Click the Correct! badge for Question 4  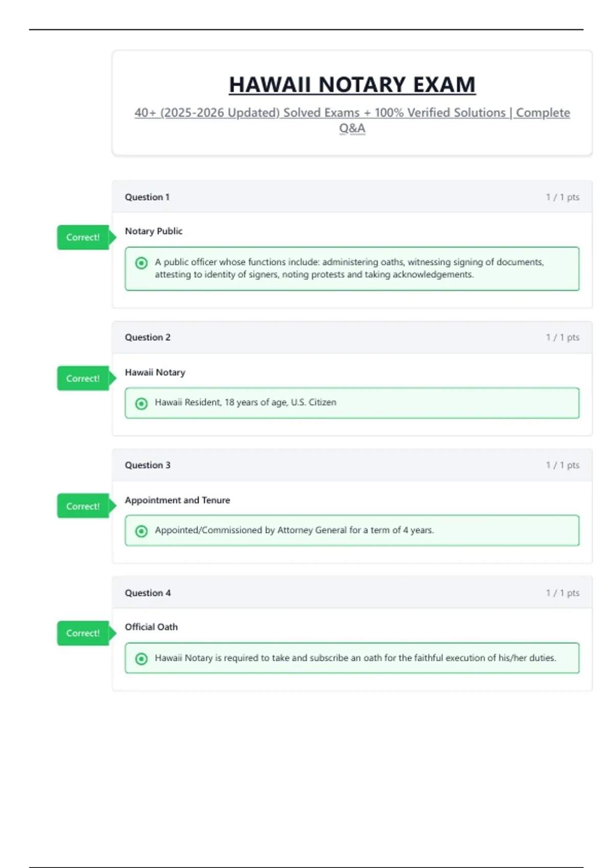[83, 633]
